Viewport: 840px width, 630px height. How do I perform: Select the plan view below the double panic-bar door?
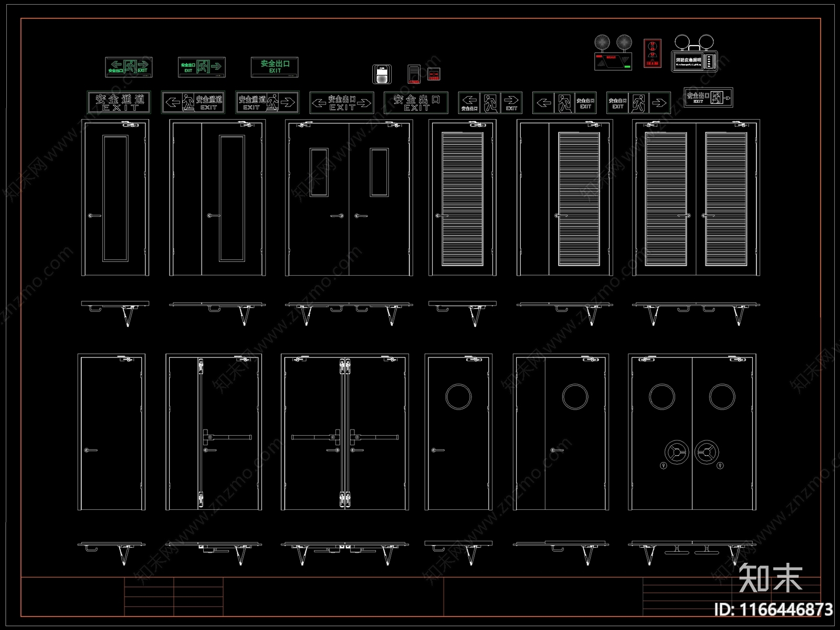point(345,553)
